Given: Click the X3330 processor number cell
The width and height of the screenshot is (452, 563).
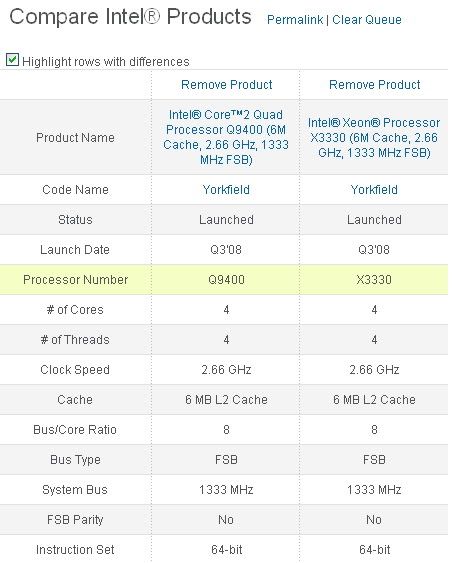Looking at the screenshot, I should 374,280.
